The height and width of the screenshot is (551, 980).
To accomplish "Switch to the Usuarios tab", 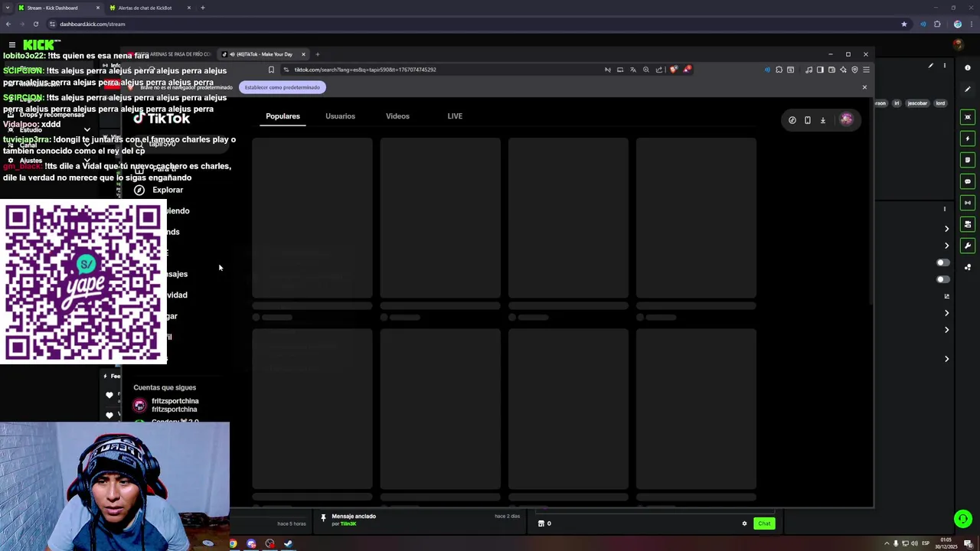I will point(340,116).
